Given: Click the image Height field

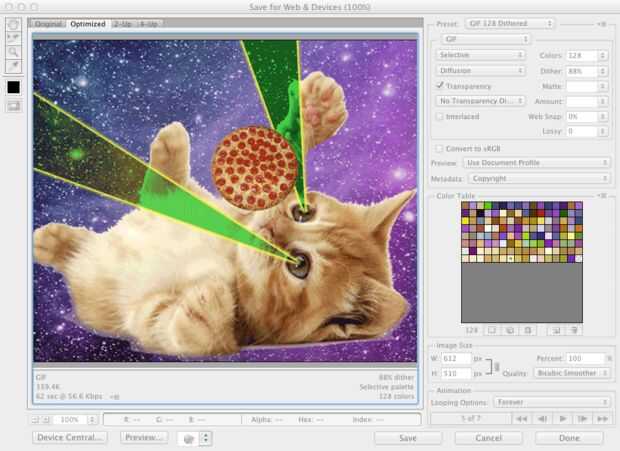Looking at the screenshot, I should 456,373.
